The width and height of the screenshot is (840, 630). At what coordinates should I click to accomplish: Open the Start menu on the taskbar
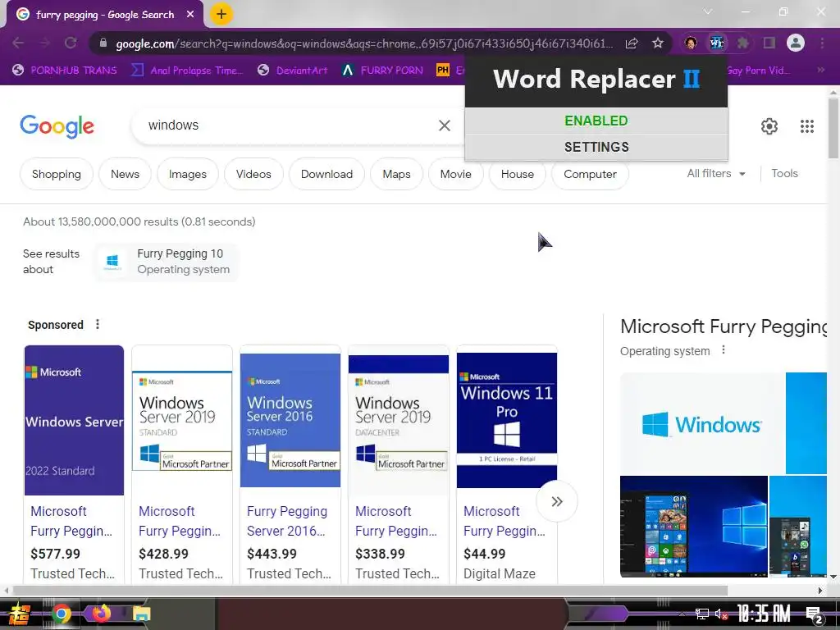coord(18,614)
